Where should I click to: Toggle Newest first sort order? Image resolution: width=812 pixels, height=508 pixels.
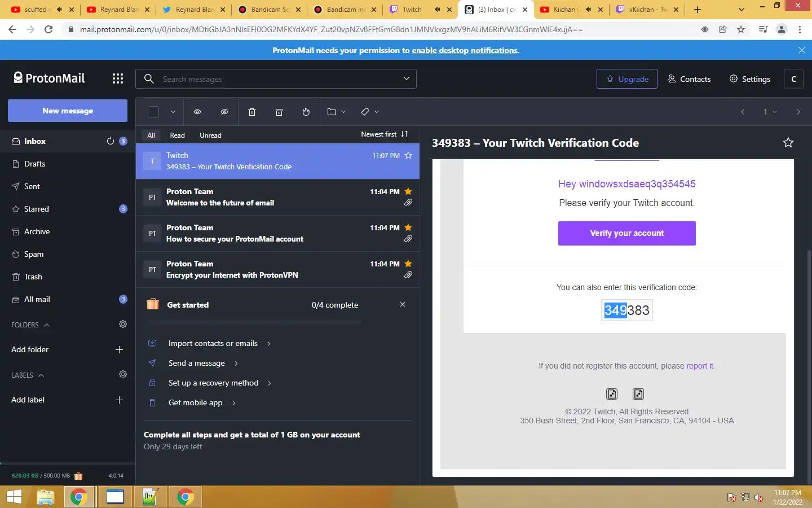tap(384, 134)
